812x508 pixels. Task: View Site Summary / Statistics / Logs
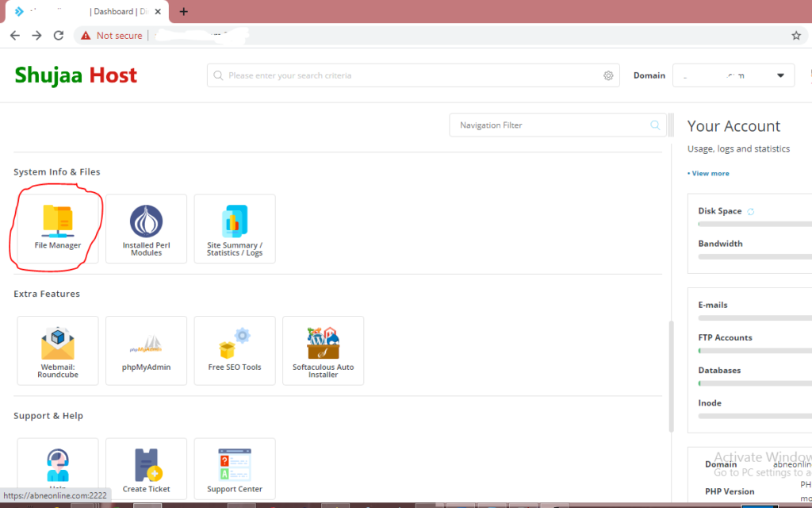tap(235, 228)
